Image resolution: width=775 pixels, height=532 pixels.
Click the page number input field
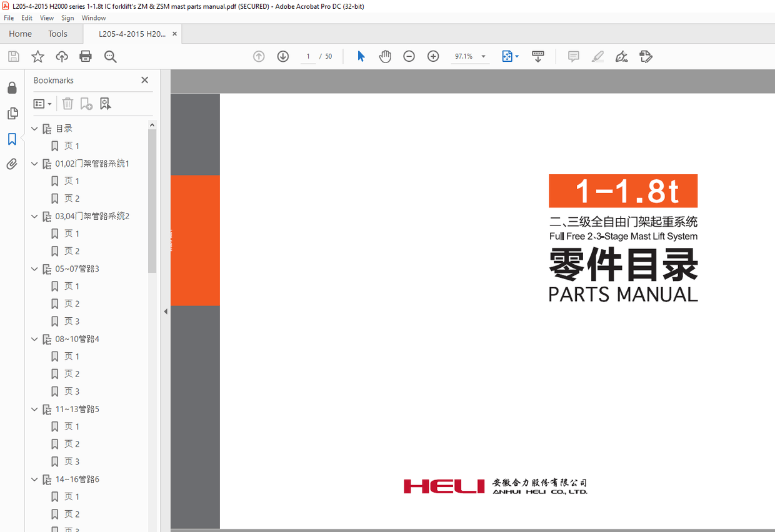pyautogui.click(x=308, y=57)
